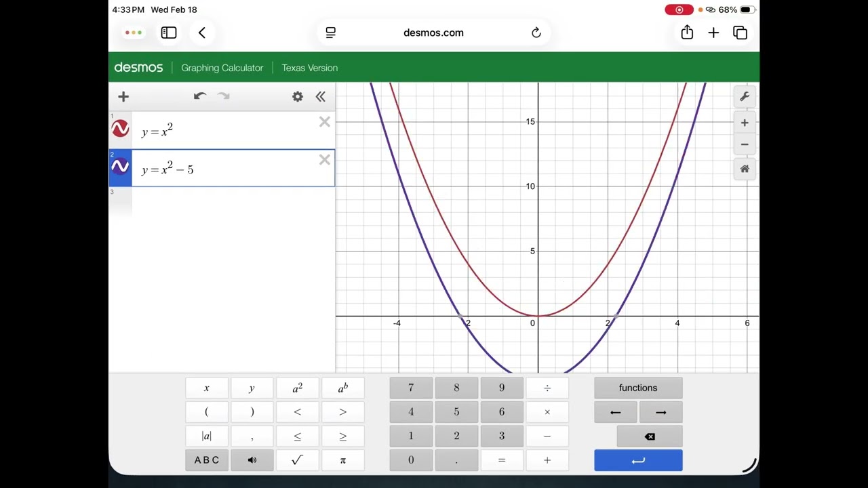Tap the 1 key
This screenshot has width=868, height=488.
tap(411, 436)
